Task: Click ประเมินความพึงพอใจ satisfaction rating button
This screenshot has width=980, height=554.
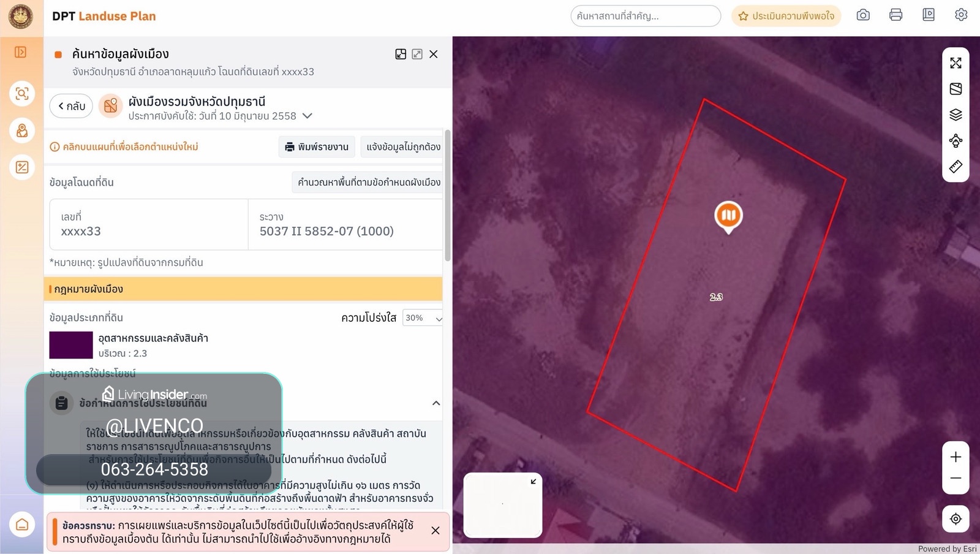Action: click(x=786, y=16)
